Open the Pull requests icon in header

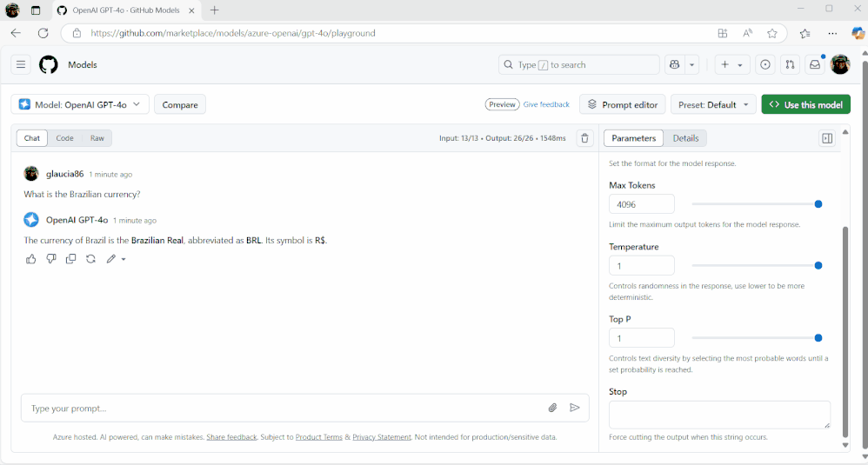click(x=790, y=64)
